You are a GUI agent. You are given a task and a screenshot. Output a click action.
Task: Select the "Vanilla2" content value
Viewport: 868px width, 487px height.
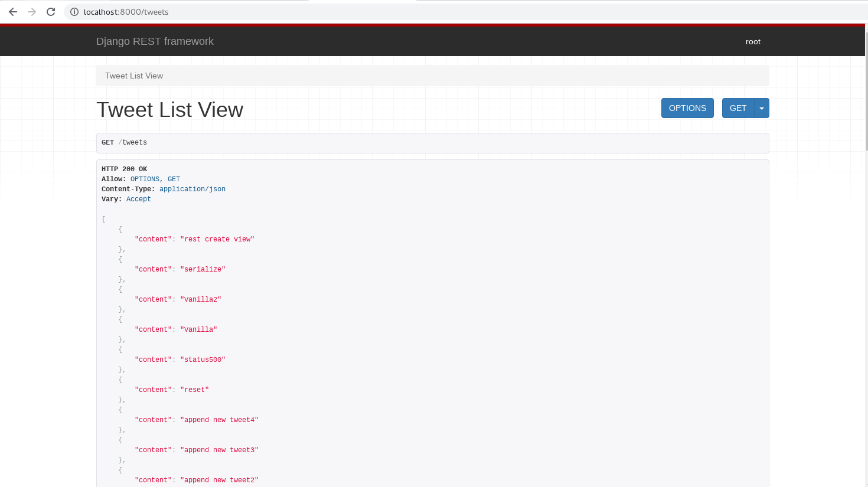coord(201,299)
